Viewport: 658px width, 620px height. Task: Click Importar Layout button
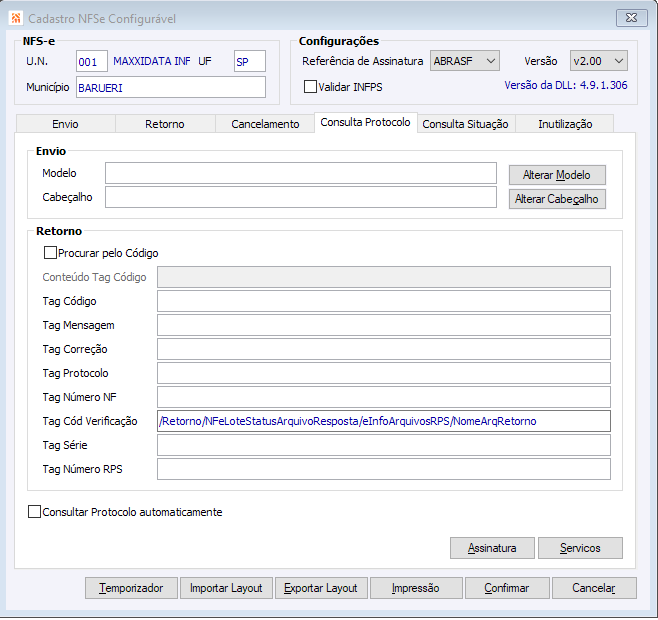click(226, 588)
